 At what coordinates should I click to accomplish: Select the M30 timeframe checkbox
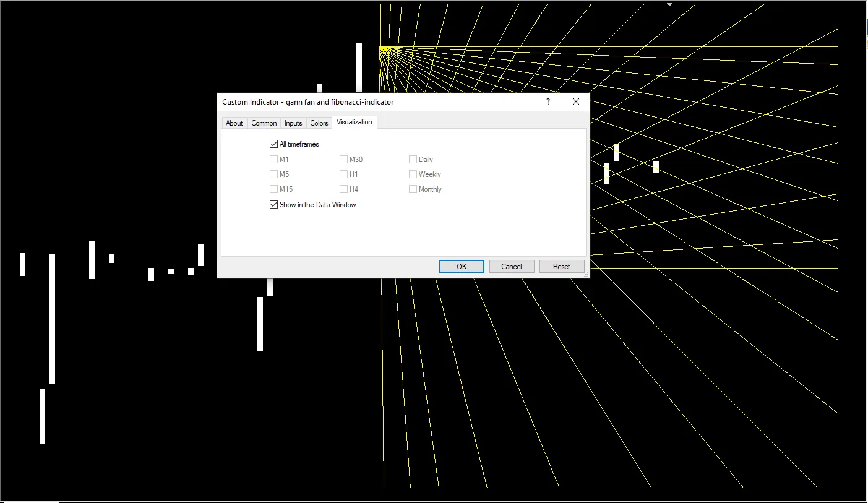(x=344, y=160)
